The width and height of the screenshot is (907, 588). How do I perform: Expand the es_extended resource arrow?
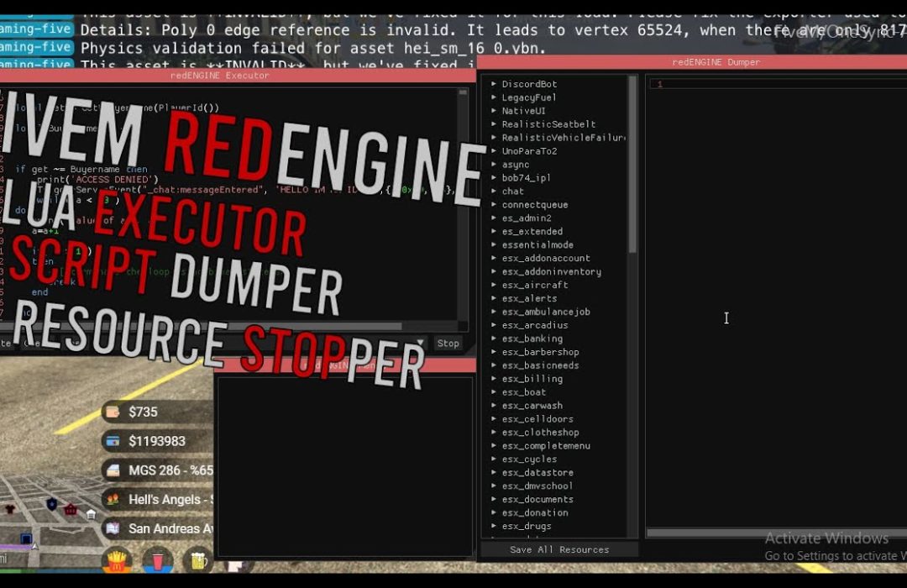(x=494, y=232)
